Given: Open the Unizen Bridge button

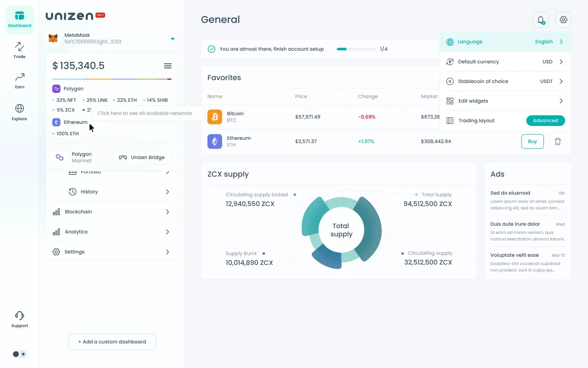Looking at the screenshot, I should [142, 157].
